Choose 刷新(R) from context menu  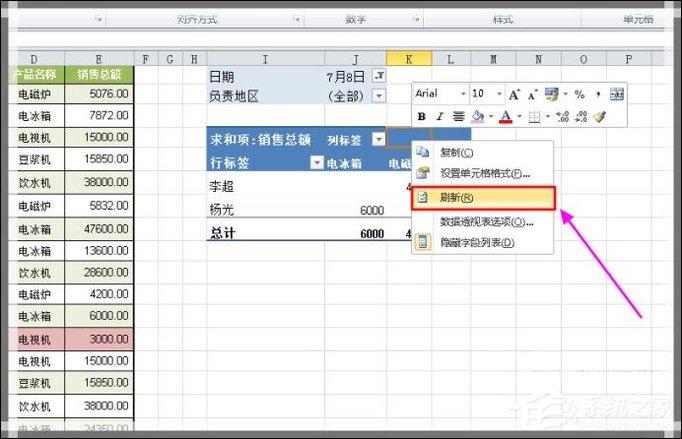click(x=483, y=198)
